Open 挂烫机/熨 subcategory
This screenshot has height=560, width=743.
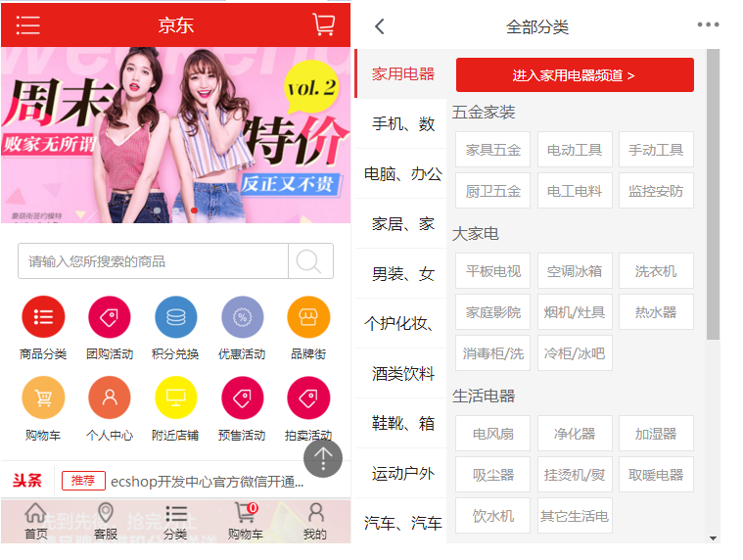coord(575,475)
